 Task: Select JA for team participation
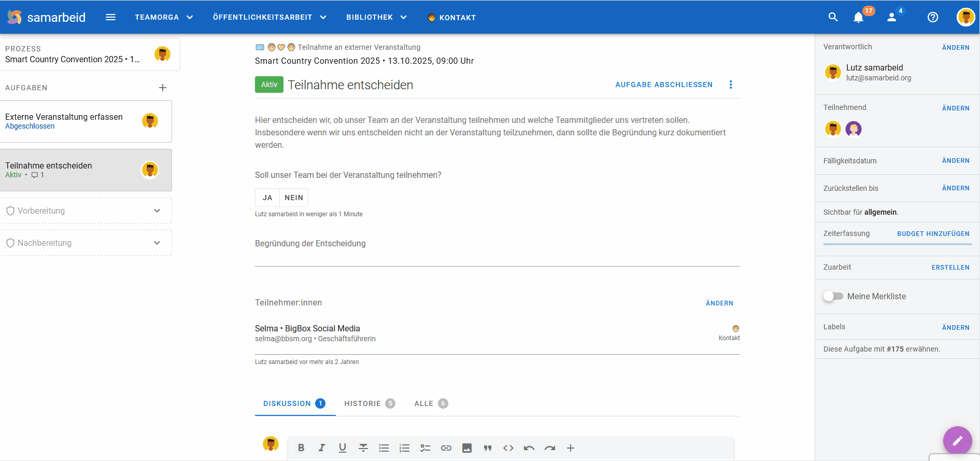pos(267,198)
